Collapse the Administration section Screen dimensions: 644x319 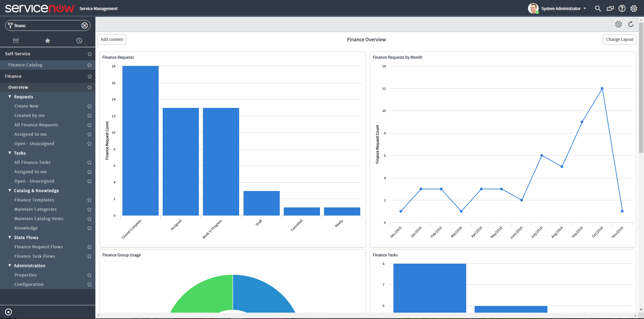click(x=10, y=265)
